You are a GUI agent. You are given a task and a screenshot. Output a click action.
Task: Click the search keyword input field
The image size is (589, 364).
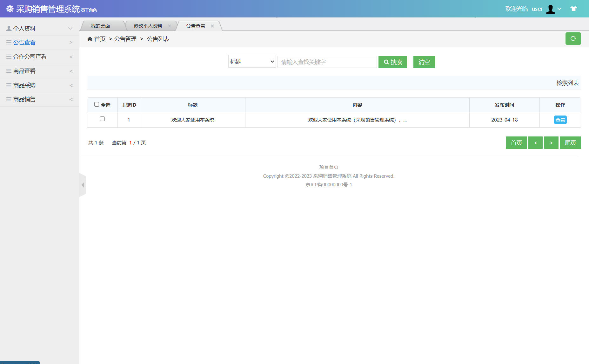[327, 62]
